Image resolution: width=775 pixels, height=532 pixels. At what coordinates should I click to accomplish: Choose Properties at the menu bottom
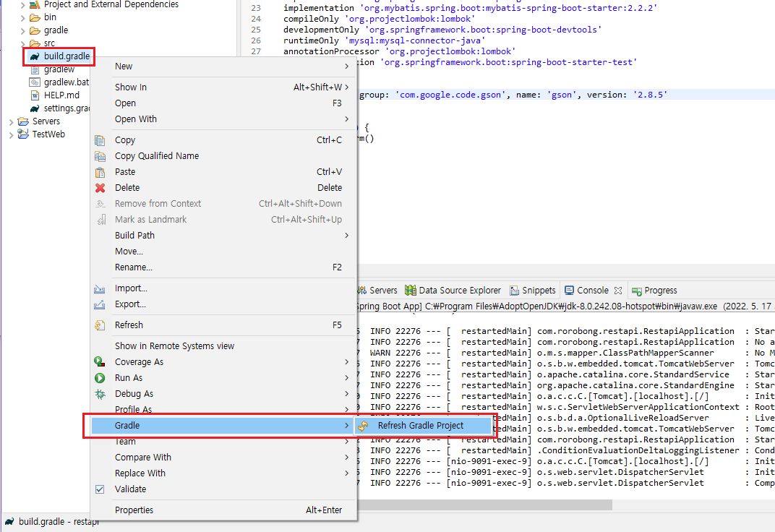[x=223, y=510]
